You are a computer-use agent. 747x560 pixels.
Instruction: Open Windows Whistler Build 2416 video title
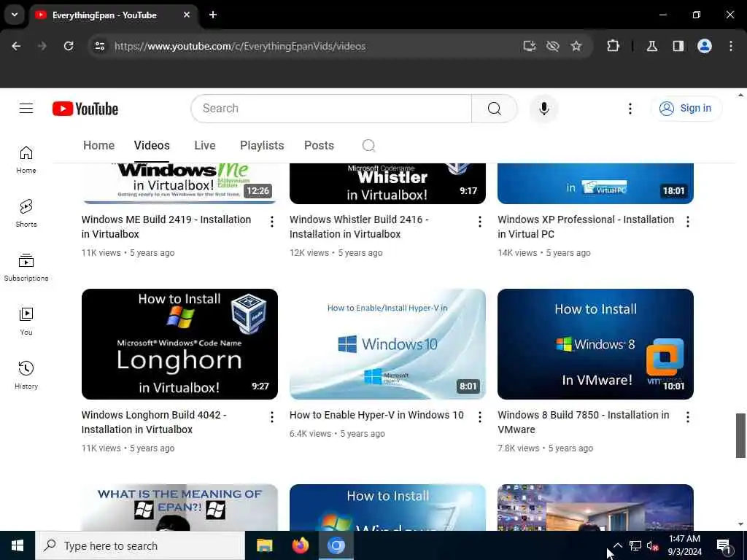tap(359, 227)
